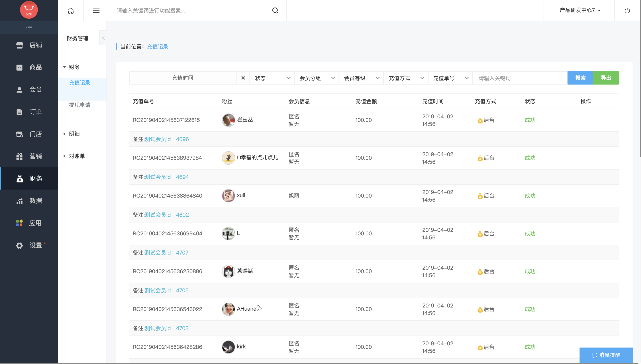Expand the 对账单 tree group

[x=74, y=156]
